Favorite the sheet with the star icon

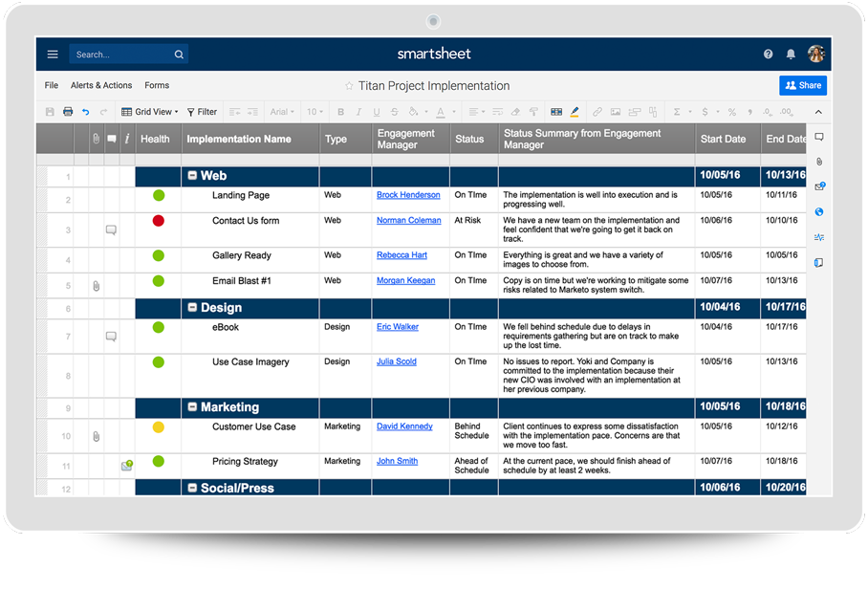point(349,86)
